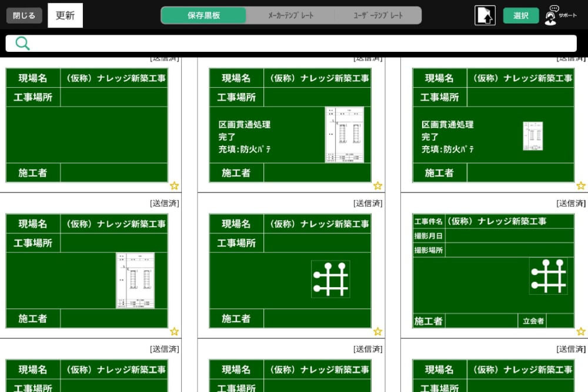The height and width of the screenshot is (392, 588).
Task: Select the empty blackboard at top left
Action: coord(87,124)
